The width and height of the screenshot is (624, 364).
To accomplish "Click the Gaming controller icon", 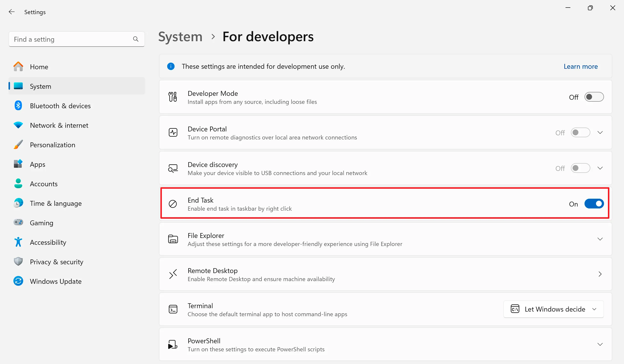I will click(x=18, y=222).
